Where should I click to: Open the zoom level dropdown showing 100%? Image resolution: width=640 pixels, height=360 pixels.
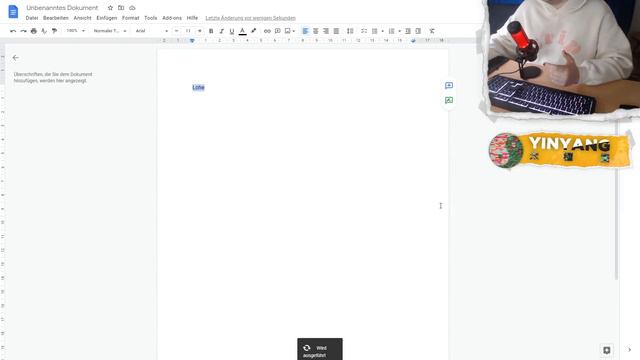[x=76, y=31]
